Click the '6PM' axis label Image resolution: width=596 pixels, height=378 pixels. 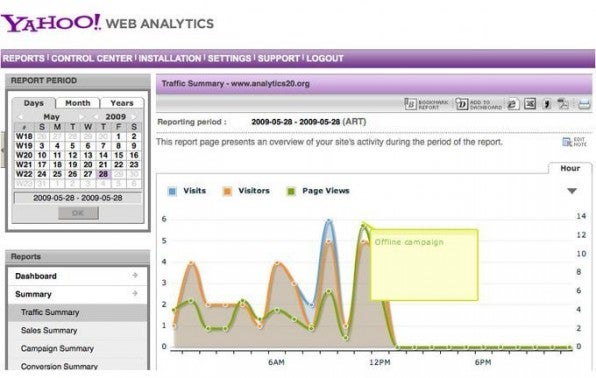click(483, 362)
